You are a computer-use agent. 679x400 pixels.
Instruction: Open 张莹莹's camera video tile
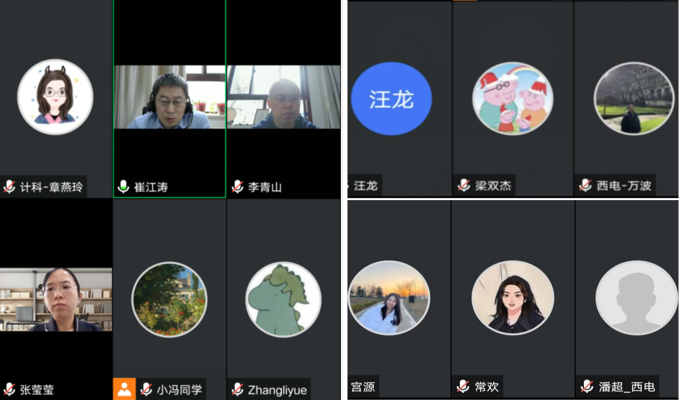tap(56, 299)
